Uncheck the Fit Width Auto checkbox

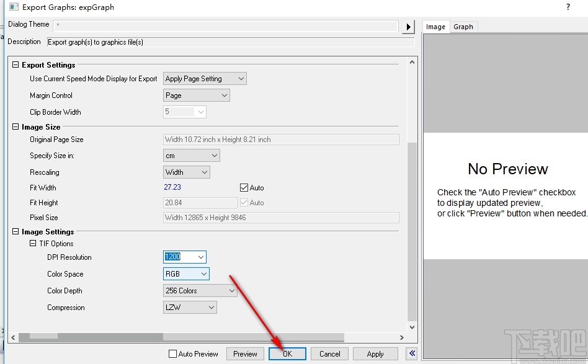click(x=244, y=187)
